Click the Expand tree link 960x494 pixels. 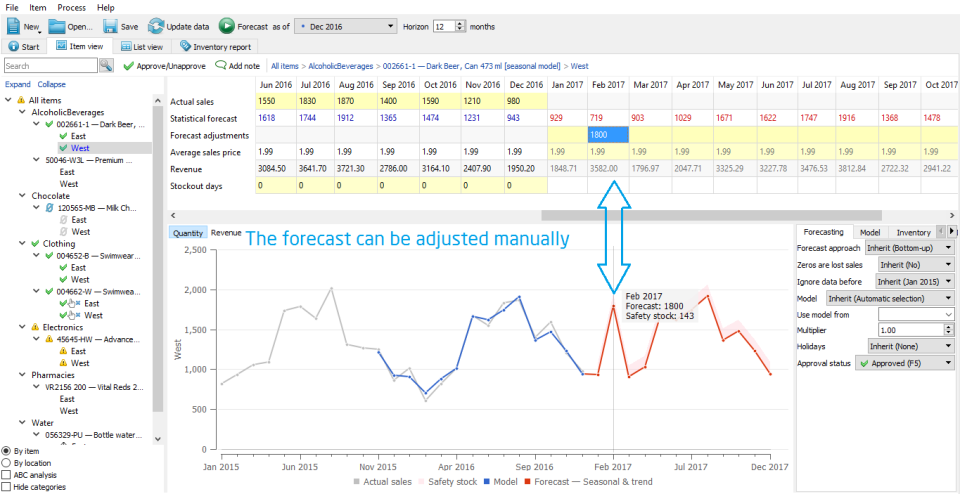[x=18, y=84]
